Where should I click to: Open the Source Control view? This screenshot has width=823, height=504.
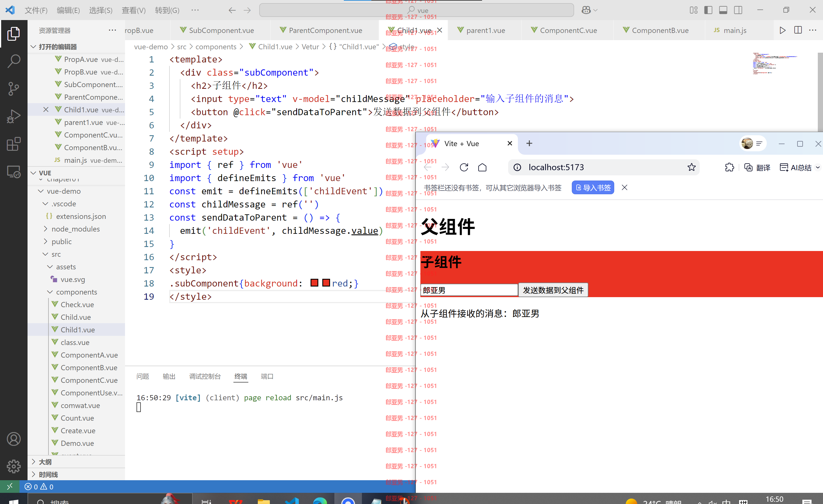(x=14, y=89)
